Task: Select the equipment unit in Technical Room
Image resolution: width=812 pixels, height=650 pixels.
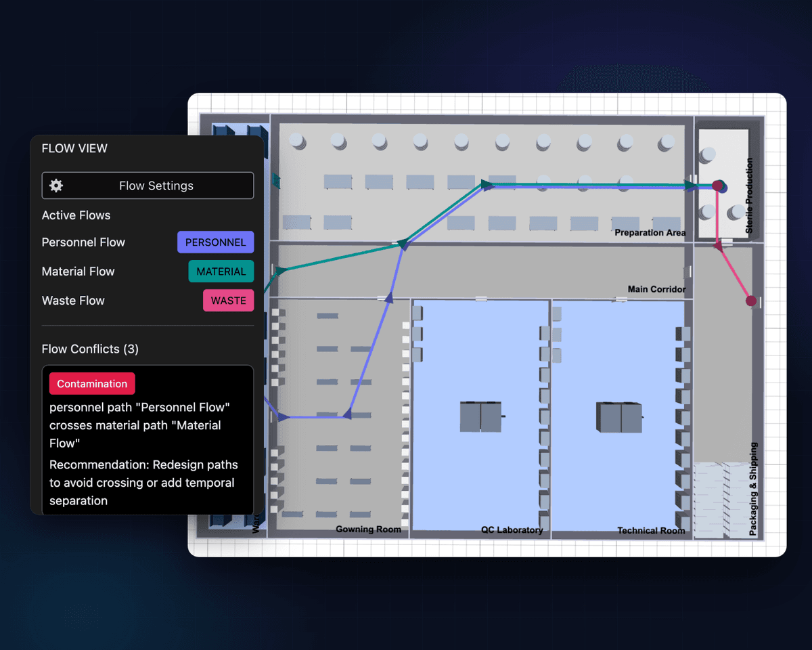Action: (x=619, y=417)
